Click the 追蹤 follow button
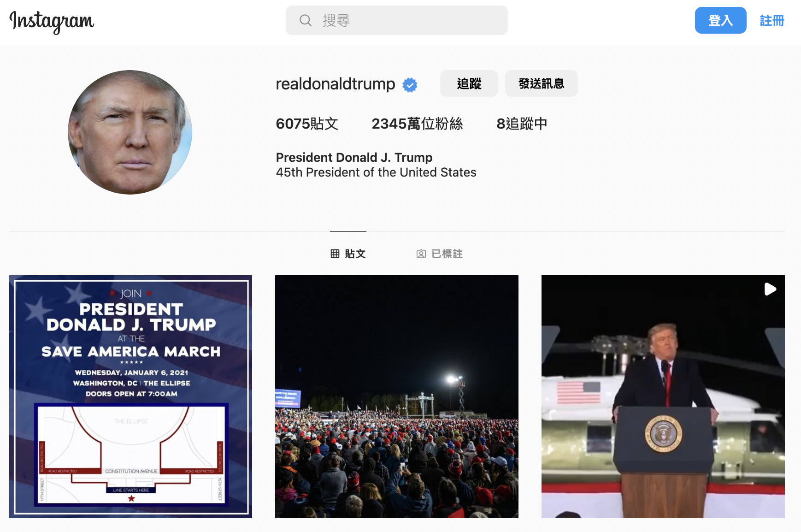This screenshot has height=532, width=801. 469,83
